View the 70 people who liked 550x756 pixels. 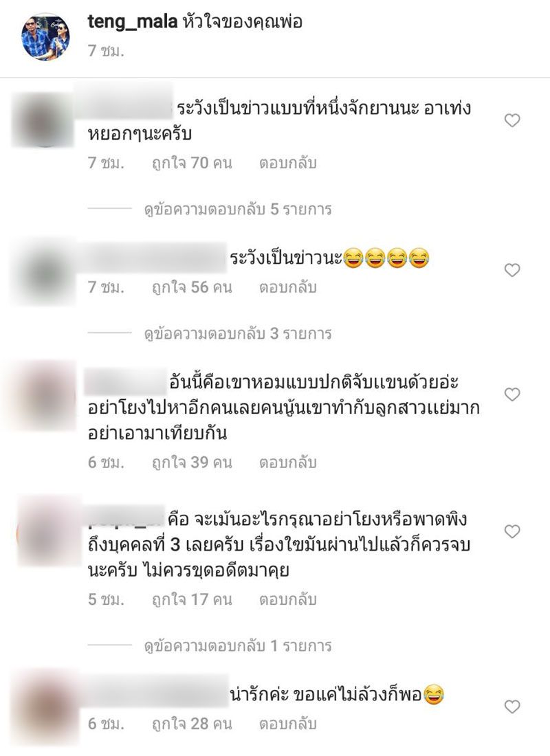click(x=192, y=163)
